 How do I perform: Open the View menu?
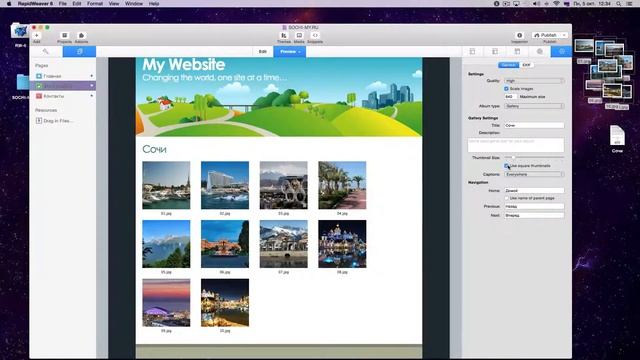[x=114, y=3]
